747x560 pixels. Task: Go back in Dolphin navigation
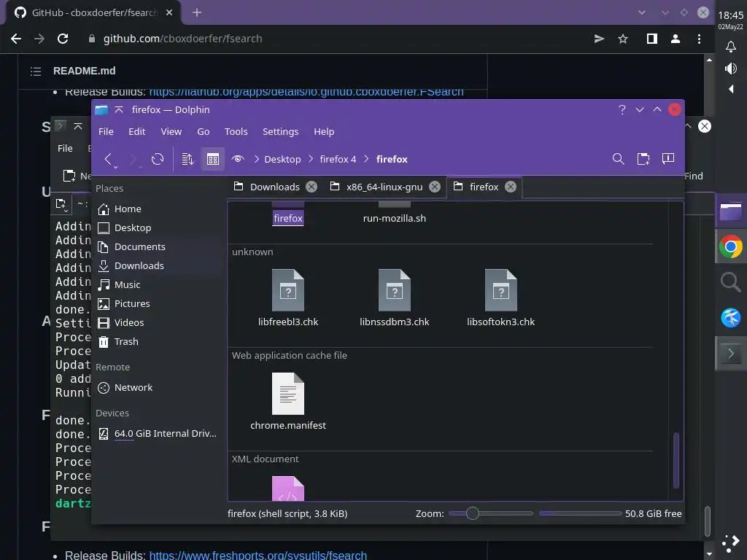108,159
